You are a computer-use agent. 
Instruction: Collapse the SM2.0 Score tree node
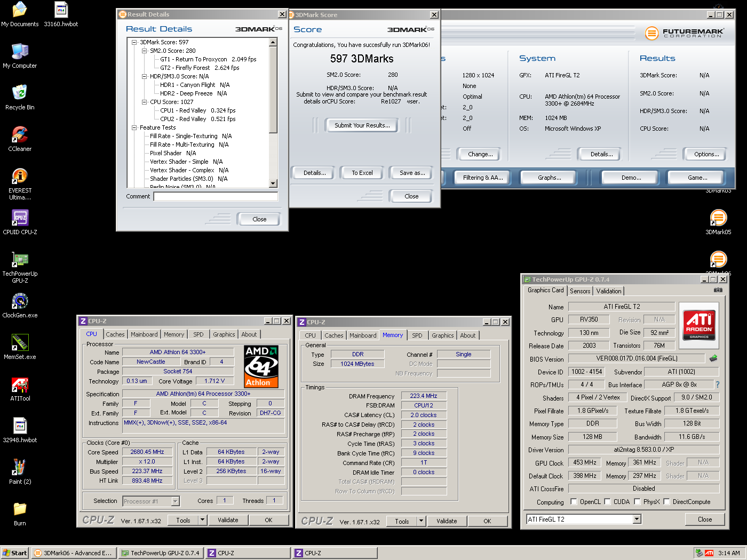(x=145, y=51)
